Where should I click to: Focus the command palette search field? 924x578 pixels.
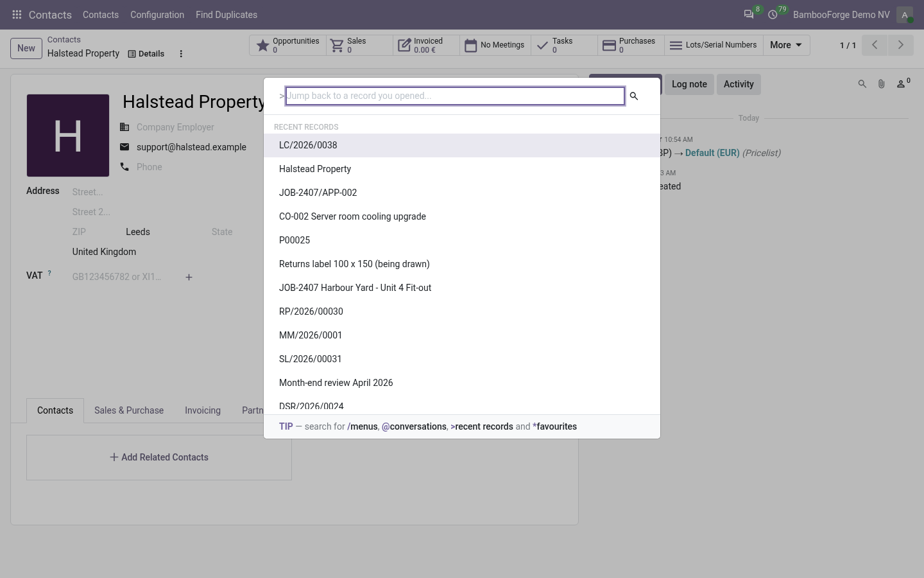coord(455,96)
